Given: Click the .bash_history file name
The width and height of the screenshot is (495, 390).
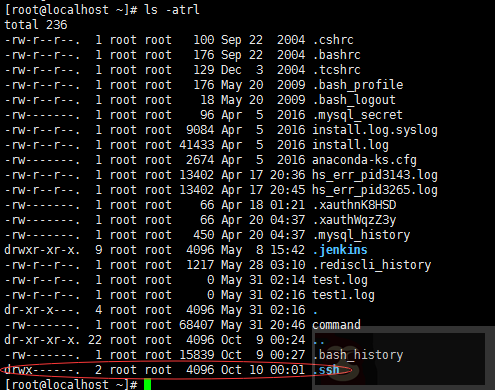Looking at the screenshot, I should pyautogui.click(x=358, y=355).
